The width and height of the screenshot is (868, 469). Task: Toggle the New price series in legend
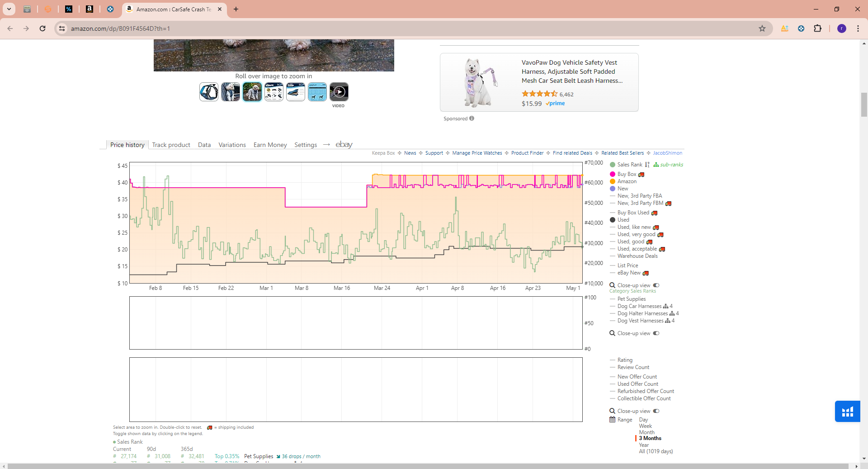(x=619, y=189)
